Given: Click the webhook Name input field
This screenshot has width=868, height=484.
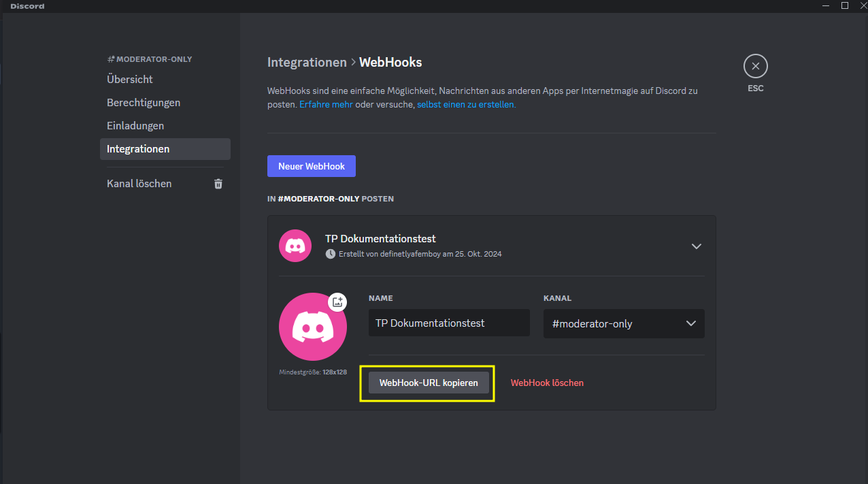Looking at the screenshot, I should (x=449, y=323).
